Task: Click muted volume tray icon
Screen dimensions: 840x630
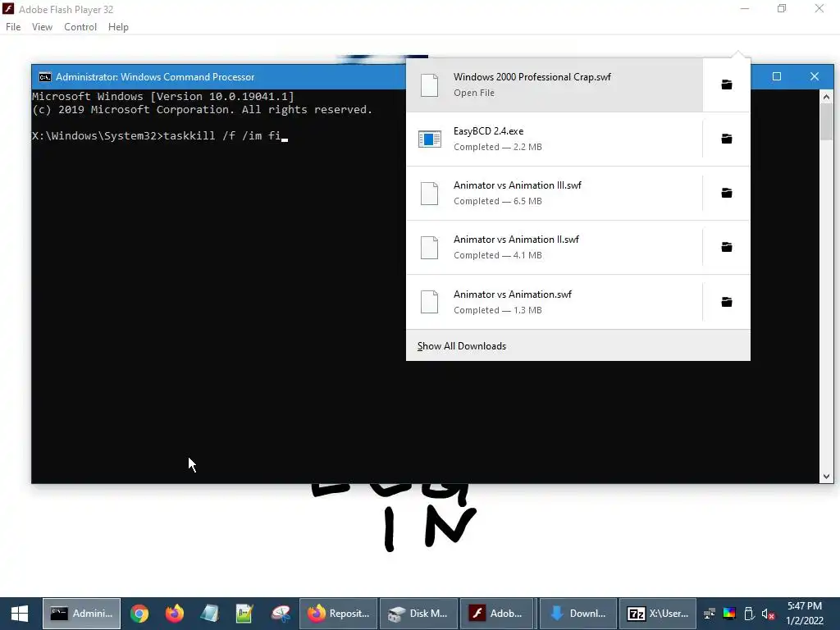Action: 768,614
